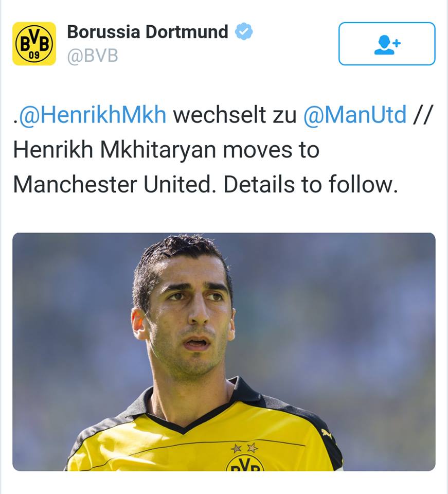Open the @BVB handle

[93, 56]
